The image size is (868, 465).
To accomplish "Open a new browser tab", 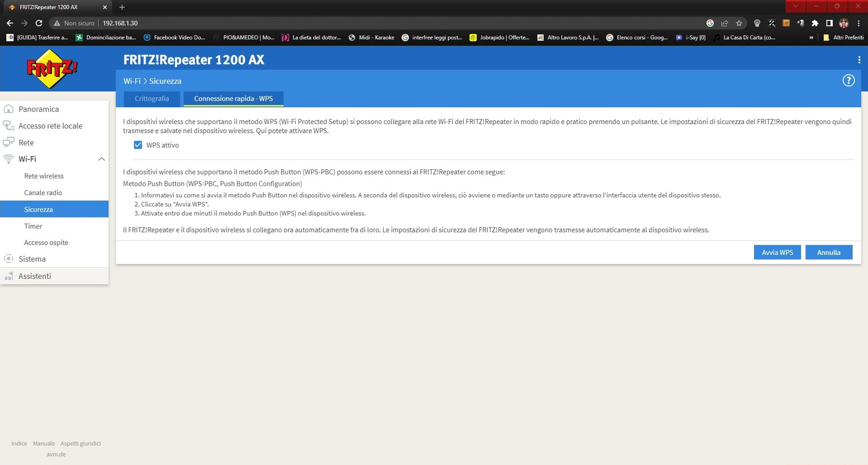I will point(122,7).
